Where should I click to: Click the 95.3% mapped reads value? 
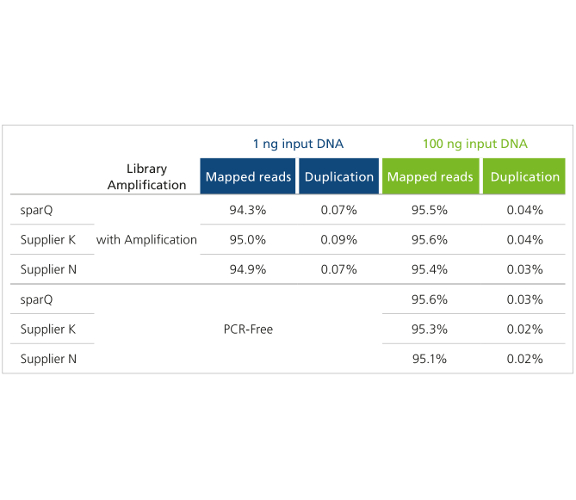point(429,329)
